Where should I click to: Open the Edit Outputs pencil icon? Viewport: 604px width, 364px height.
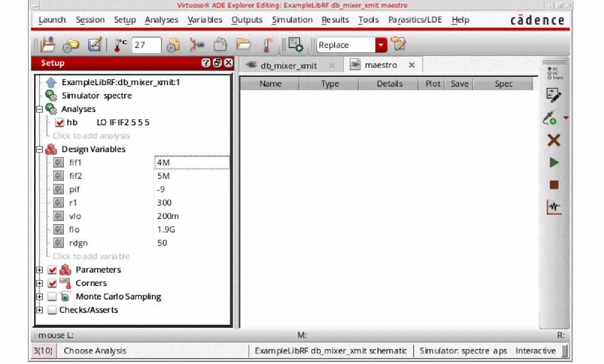click(553, 95)
